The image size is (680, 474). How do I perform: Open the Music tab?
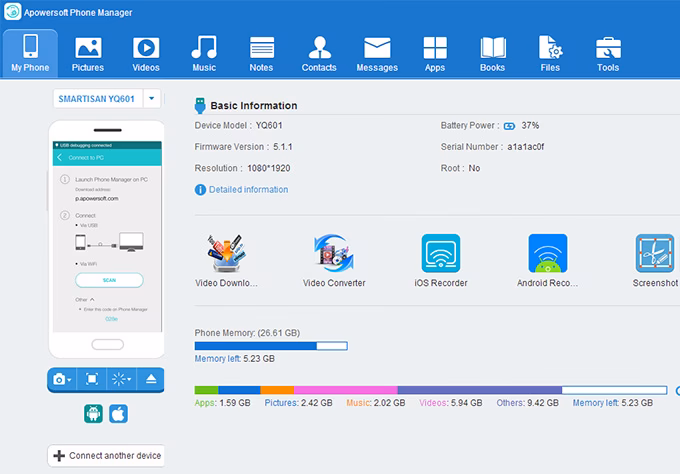click(x=204, y=53)
